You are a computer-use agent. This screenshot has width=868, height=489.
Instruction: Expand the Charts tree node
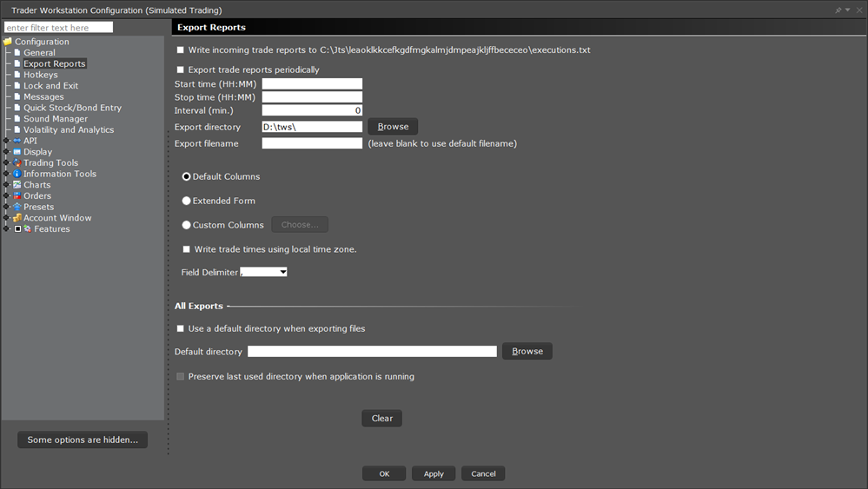[7, 185]
